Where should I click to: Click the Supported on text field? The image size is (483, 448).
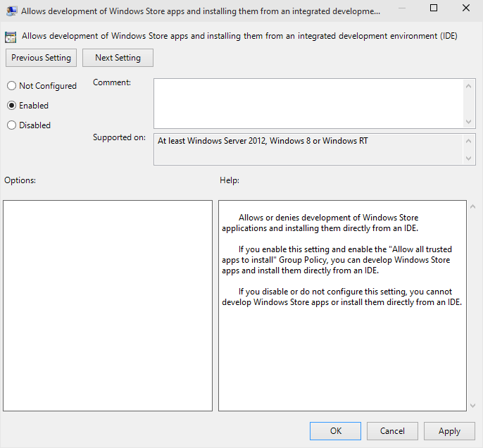point(308,149)
